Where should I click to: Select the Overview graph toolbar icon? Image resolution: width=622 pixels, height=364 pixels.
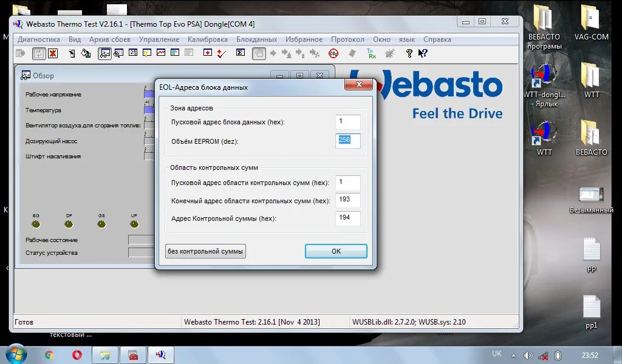[x=104, y=53]
